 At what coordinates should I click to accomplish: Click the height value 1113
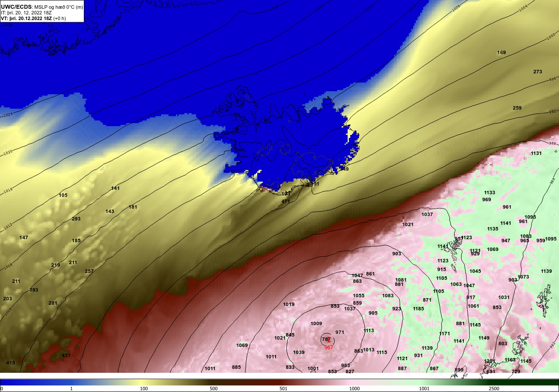(369, 330)
